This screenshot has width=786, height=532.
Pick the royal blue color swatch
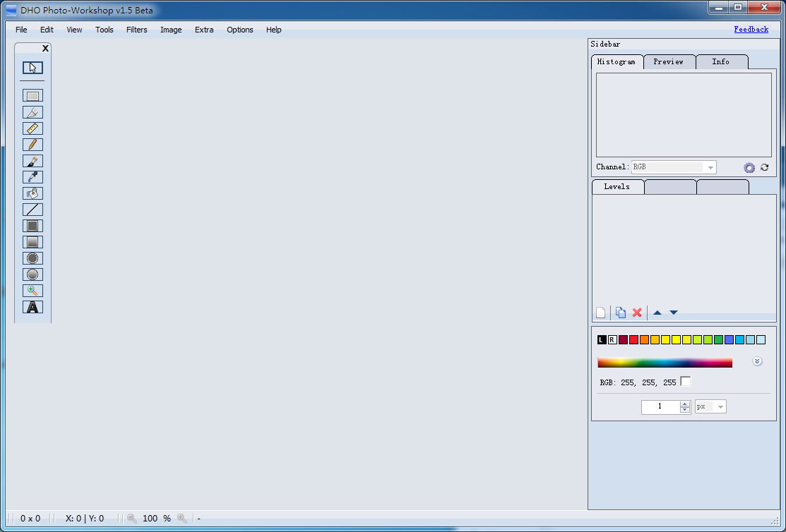[x=729, y=339]
